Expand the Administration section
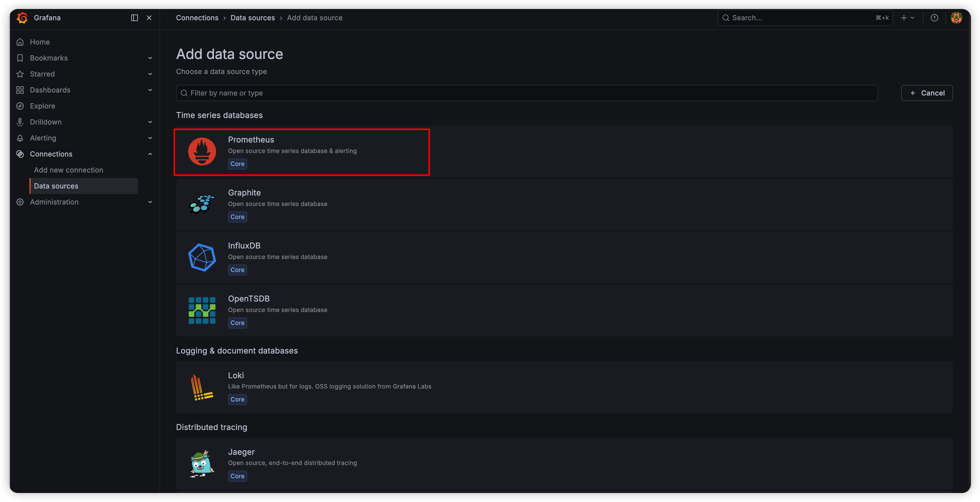 click(150, 202)
